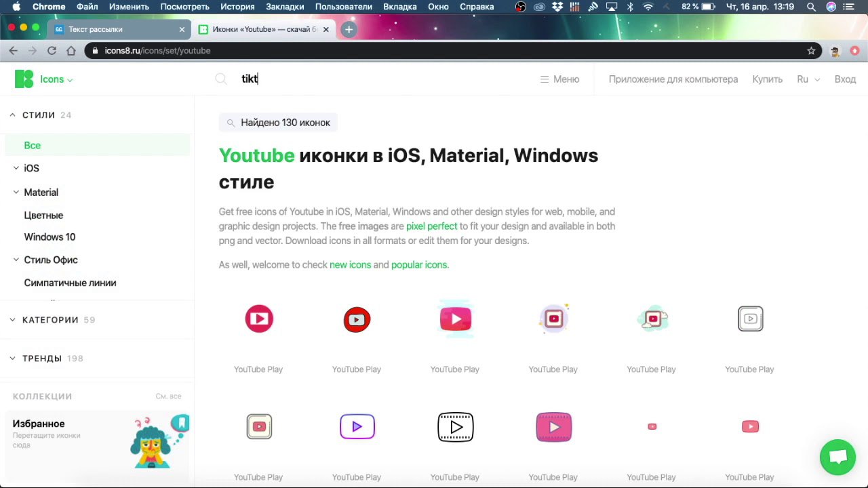Select the YouTube Play icon with clouds
868x488 pixels.
tap(652, 319)
